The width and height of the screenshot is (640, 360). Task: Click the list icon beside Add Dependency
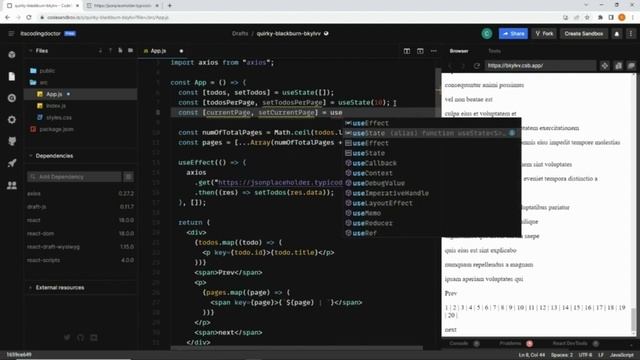(128, 177)
